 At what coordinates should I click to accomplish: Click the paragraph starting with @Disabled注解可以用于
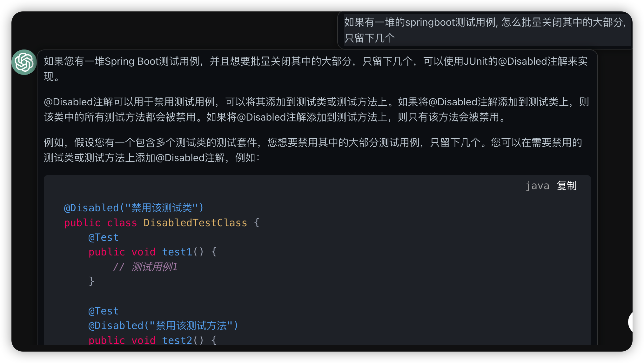pyautogui.click(x=316, y=109)
